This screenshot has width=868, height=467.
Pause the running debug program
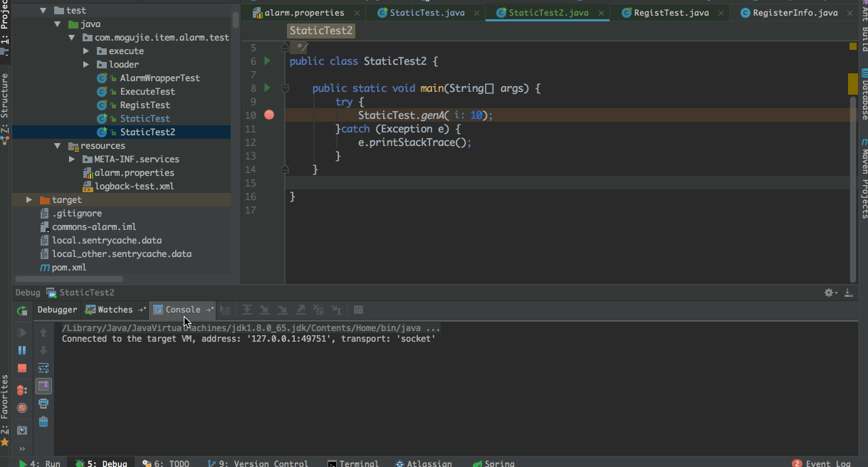(22, 350)
